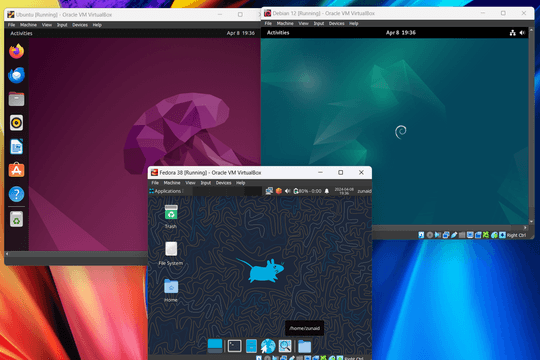540x360 pixels.
Task: Click the optical disc icon in Debian status bar
Action: (x=430, y=235)
